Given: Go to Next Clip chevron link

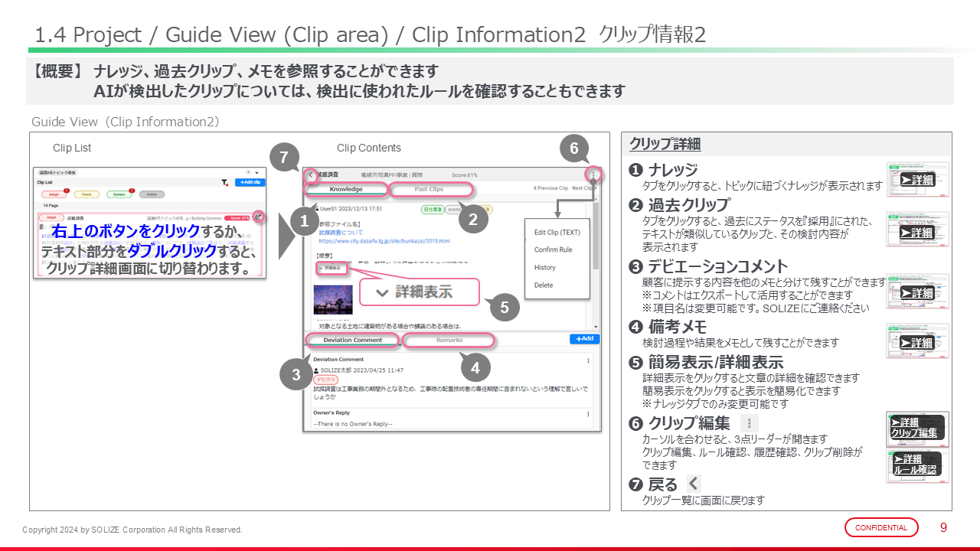Looking at the screenshot, I should coord(584,188).
